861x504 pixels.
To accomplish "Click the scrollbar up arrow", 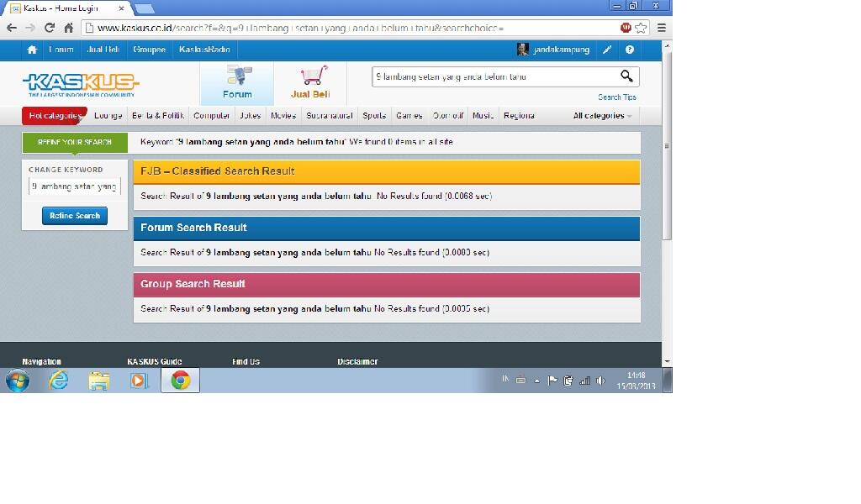I will (x=667, y=46).
